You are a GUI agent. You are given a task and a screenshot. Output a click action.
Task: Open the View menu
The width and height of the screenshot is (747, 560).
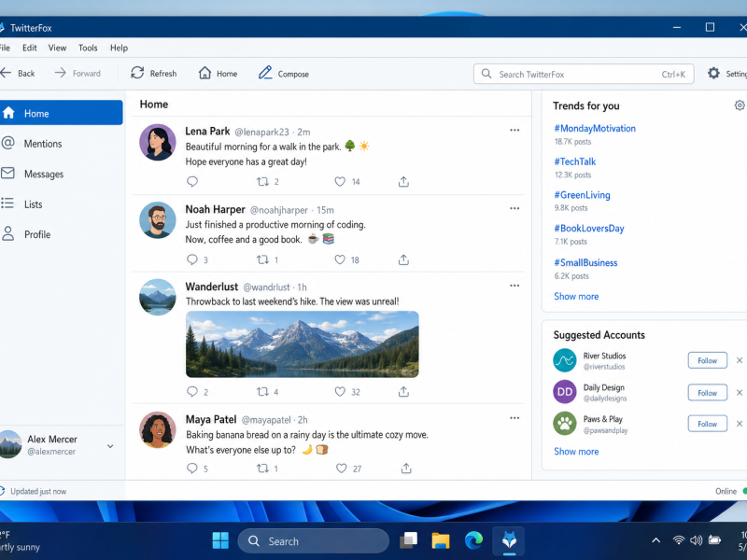pos(57,48)
